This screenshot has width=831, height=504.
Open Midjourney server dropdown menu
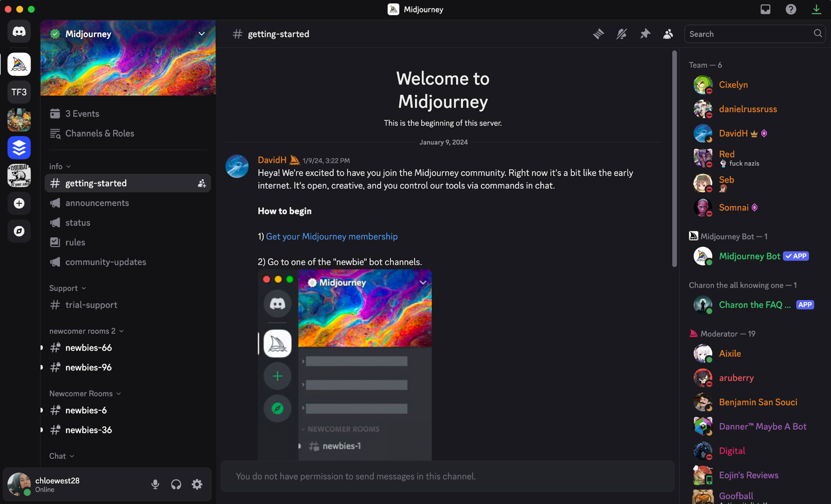(202, 34)
